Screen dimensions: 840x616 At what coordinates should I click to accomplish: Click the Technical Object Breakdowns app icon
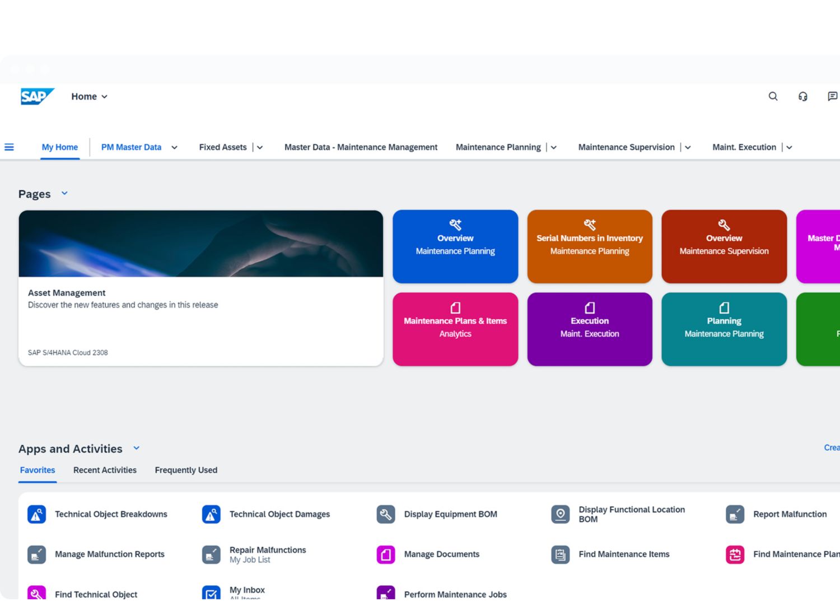pos(37,514)
